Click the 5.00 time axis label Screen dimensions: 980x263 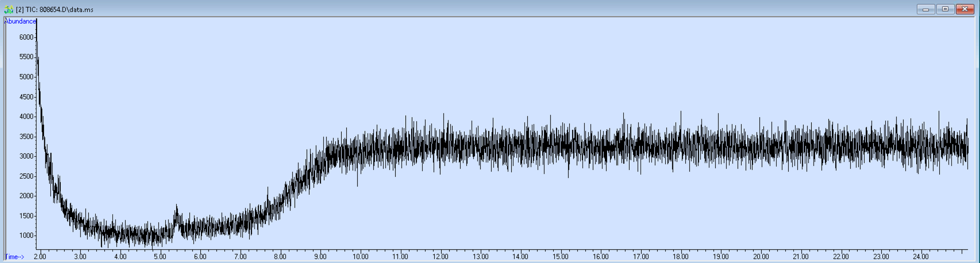tap(160, 257)
